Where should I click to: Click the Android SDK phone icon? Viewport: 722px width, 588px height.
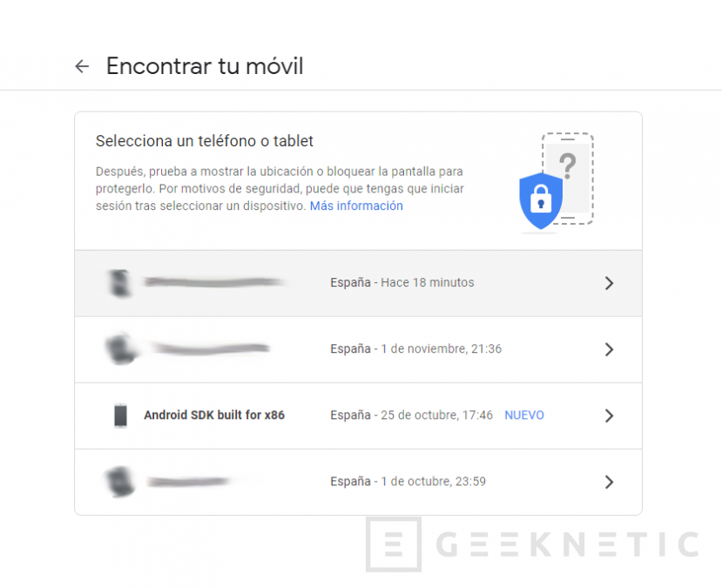121,416
